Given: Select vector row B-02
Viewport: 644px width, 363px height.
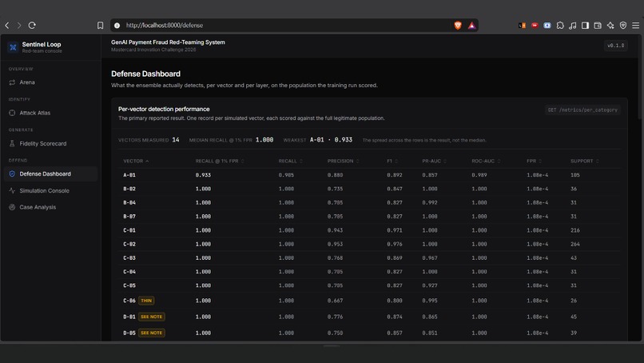Looking at the screenshot, I should (369, 189).
